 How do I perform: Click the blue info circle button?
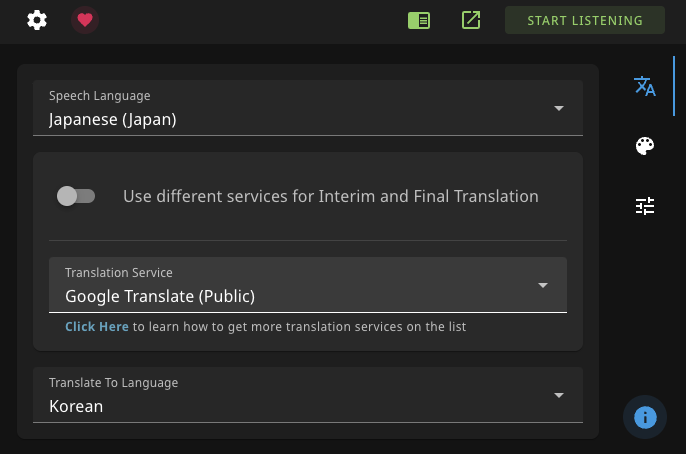645,417
